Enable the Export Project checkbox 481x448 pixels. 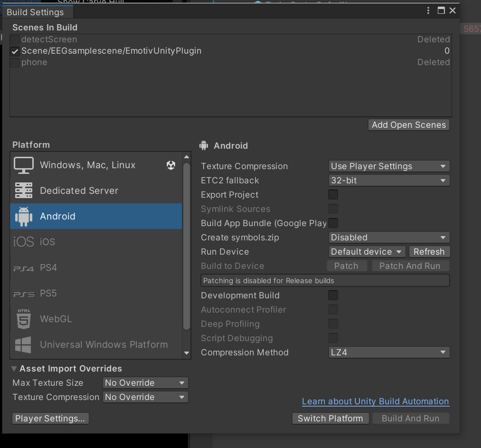pos(333,194)
